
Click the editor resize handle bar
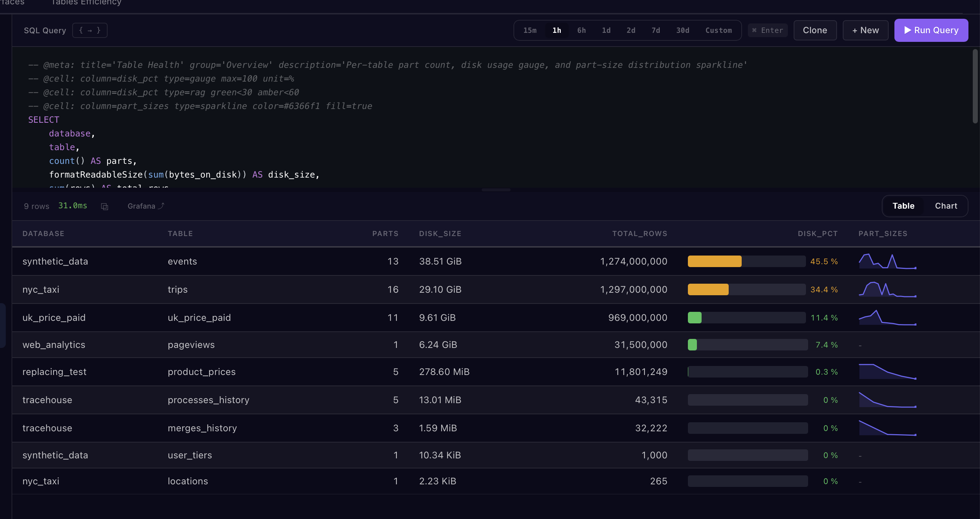click(x=496, y=190)
